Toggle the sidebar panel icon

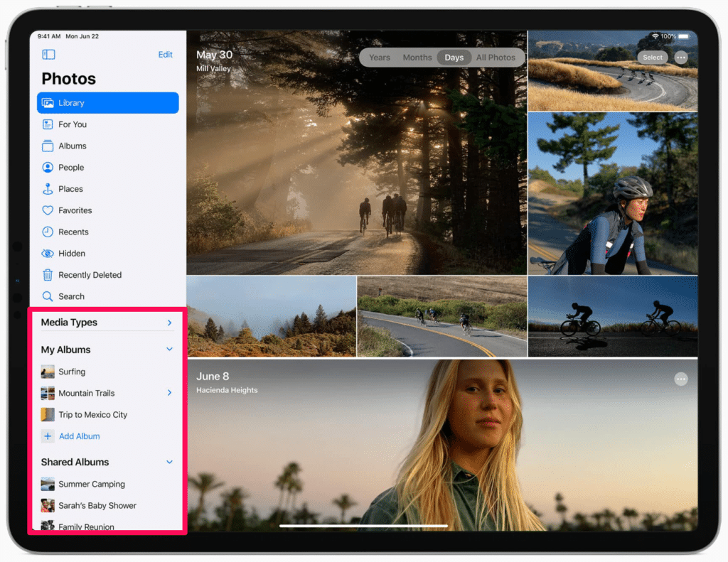coord(48,55)
